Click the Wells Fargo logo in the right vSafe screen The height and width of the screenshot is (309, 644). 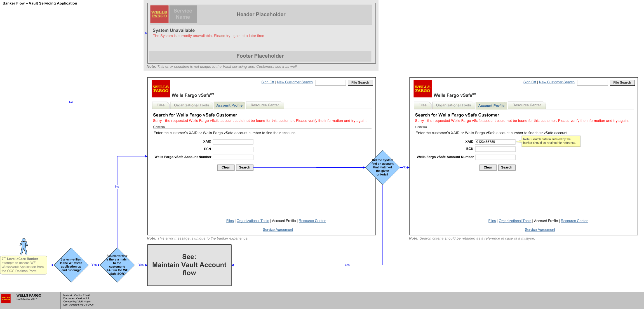pyautogui.click(x=423, y=89)
